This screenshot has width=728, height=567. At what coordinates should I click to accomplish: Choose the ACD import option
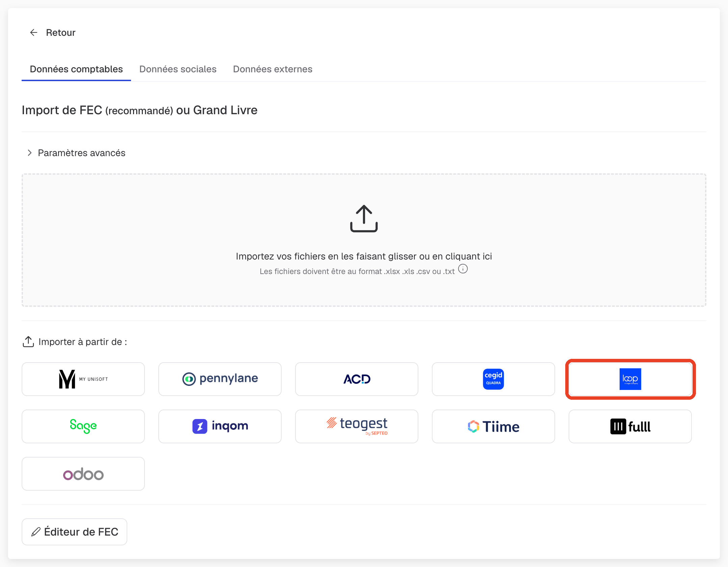[357, 379]
